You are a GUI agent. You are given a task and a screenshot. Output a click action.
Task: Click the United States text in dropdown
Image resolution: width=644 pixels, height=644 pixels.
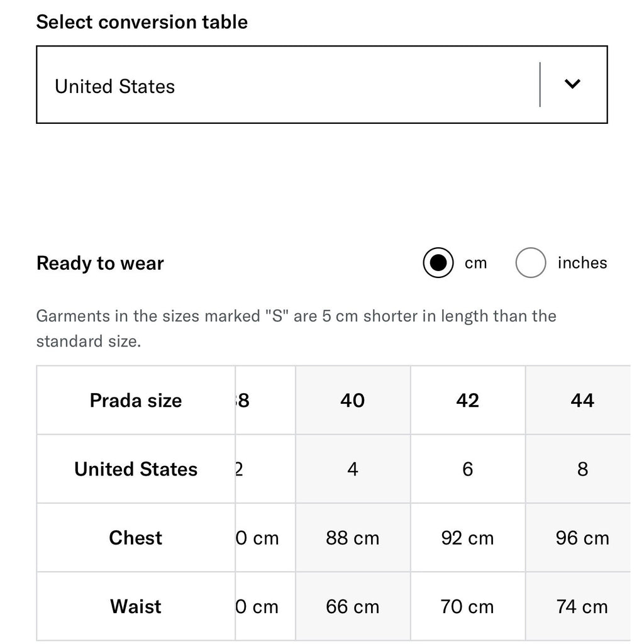pyautogui.click(x=114, y=87)
